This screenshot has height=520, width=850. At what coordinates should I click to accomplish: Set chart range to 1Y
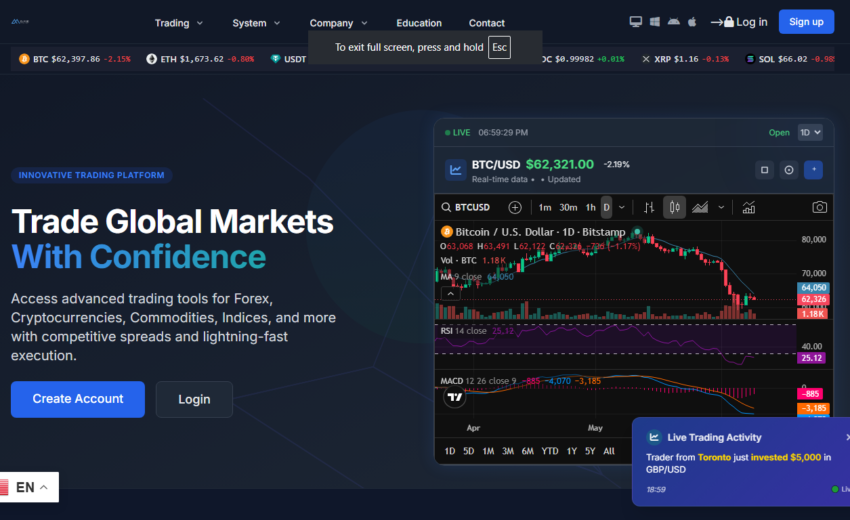(571, 451)
